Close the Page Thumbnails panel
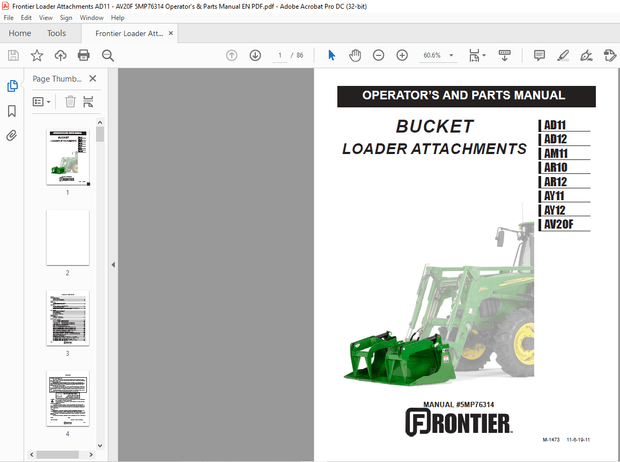Viewport: 620px width, 462px height. click(93, 78)
